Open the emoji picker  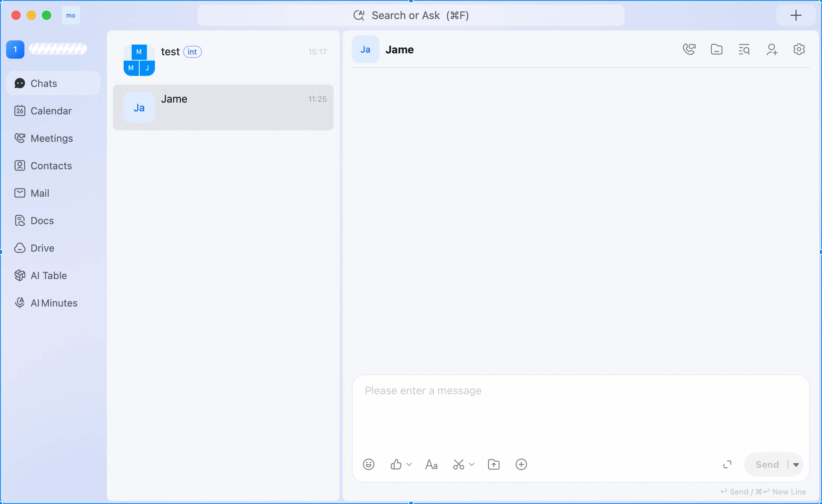tap(369, 464)
